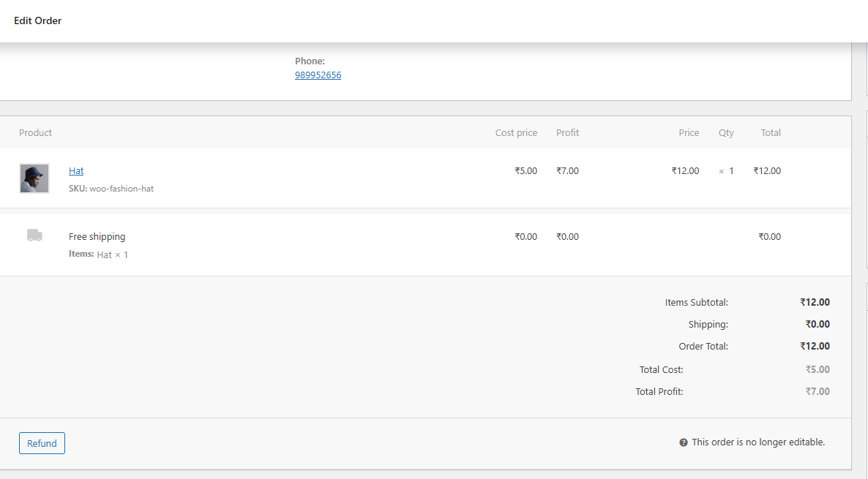The width and height of the screenshot is (868, 479).
Task: Click the Qty column header
Action: click(726, 133)
